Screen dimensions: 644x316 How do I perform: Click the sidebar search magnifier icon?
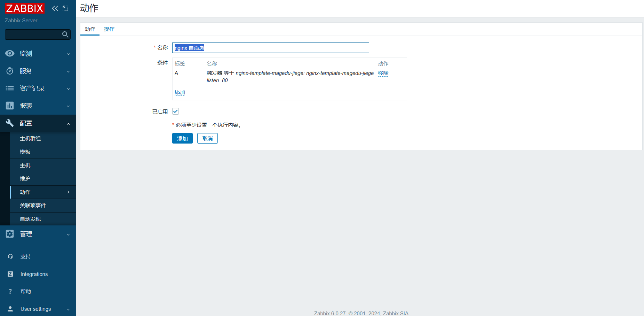point(65,34)
